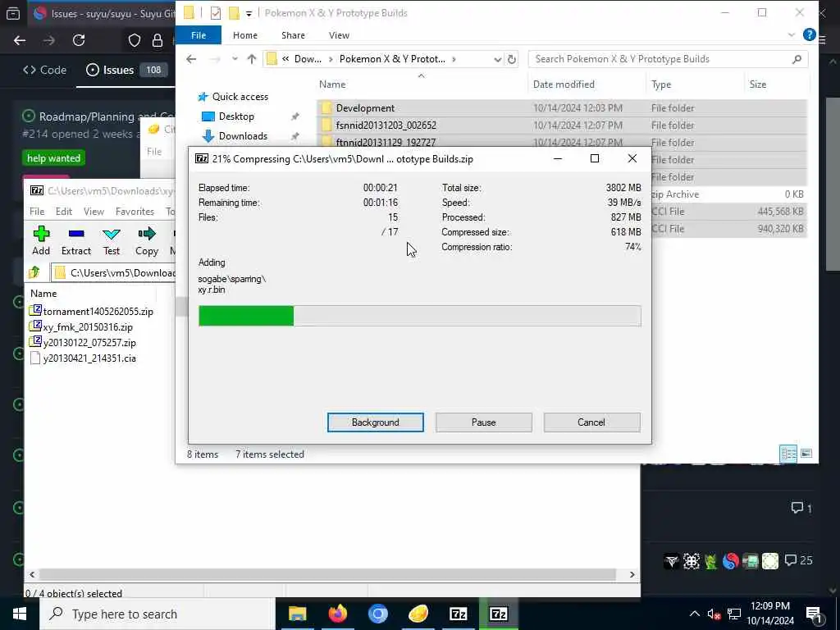This screenshot has height=630, width=840.
Task: Open the Code tab on Suyu repository
Action: pos(44,70)
